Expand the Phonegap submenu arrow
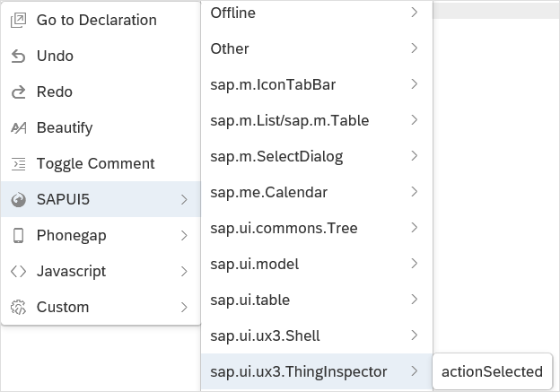This screenshot has height=392, width=560. 183,235
